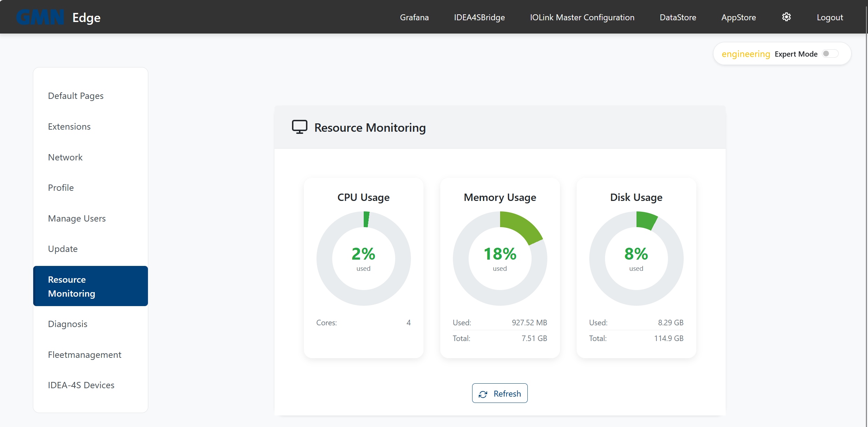The width and height of the screenshot is (868, 427).
Task: Select the Memory Usage donut chart
Action: [x=500, y=259]
